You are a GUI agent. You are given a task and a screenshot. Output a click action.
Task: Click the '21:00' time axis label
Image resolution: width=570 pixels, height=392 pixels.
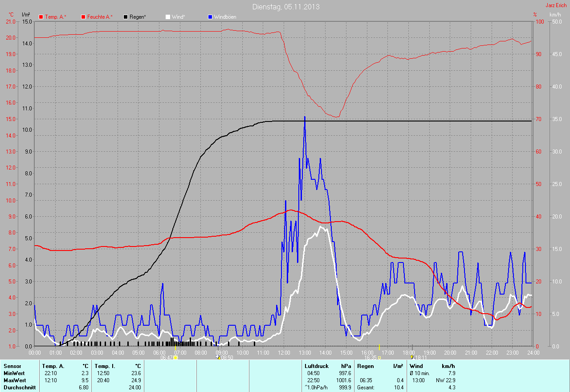point(471,352)
